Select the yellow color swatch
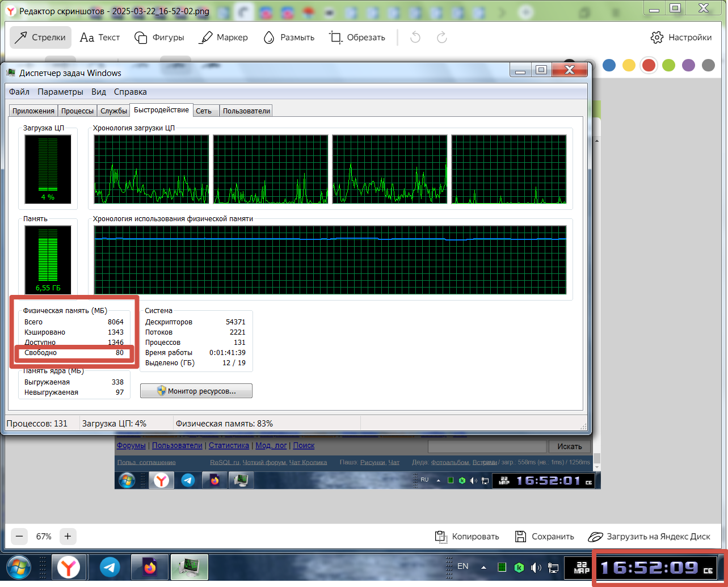Screen dimensions: 728x587 [629, 65]
